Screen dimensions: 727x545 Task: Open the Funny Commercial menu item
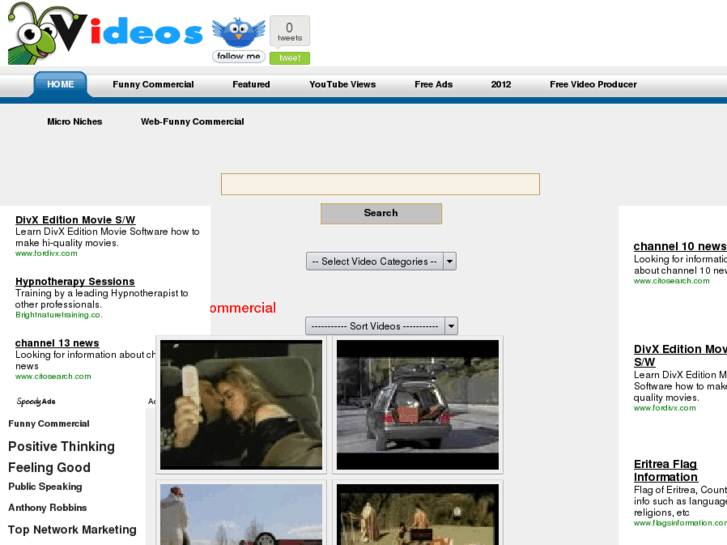tap(153, 84)
